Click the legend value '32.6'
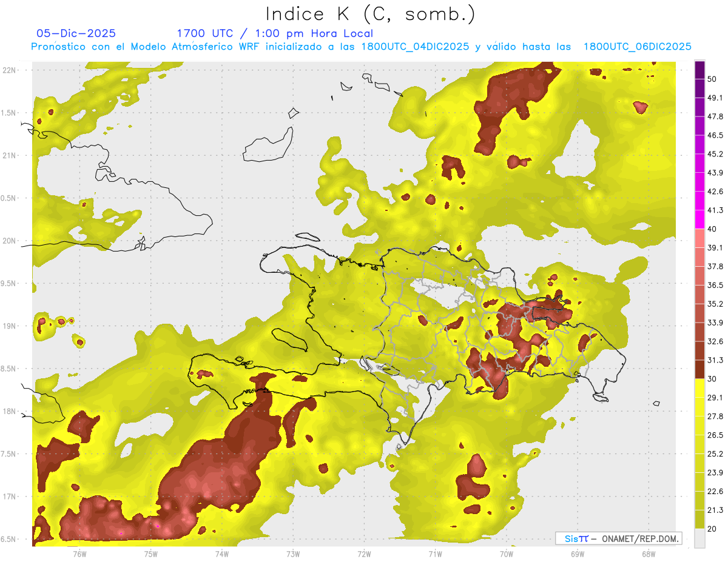Viewport: 728px width, 562px height. [x=715, y=341]
